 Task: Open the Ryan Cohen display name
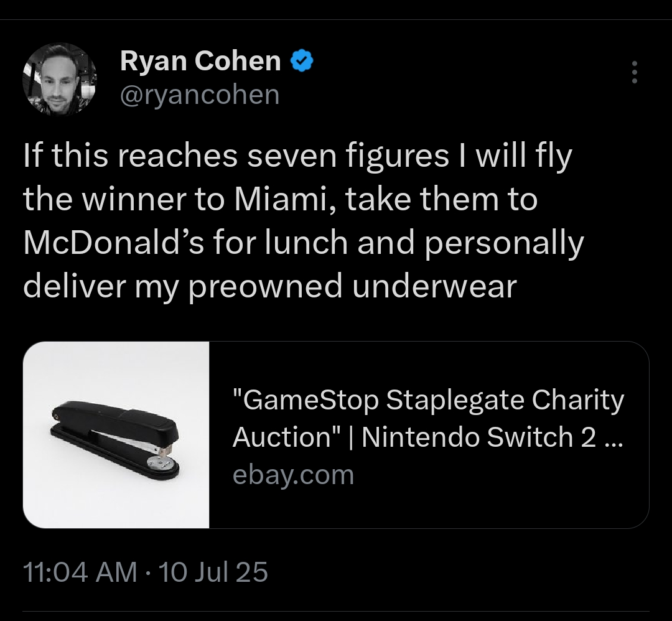(x=200, y=61)
